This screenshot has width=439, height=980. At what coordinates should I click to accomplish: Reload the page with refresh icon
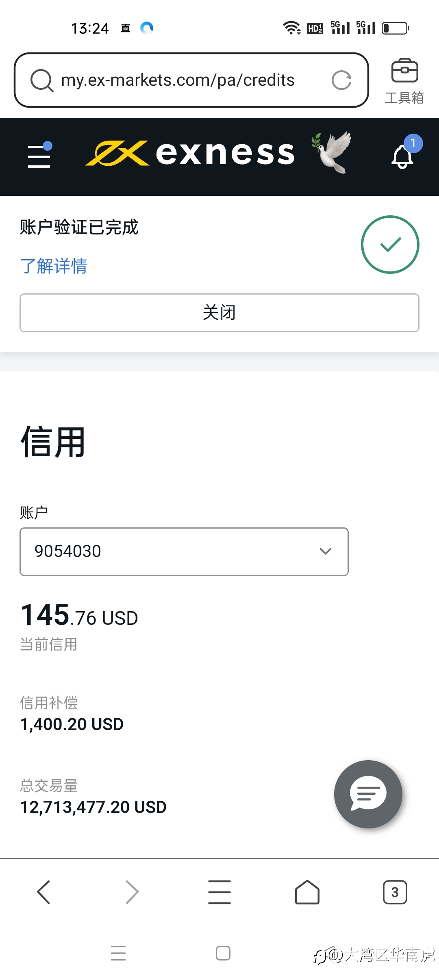341,80
